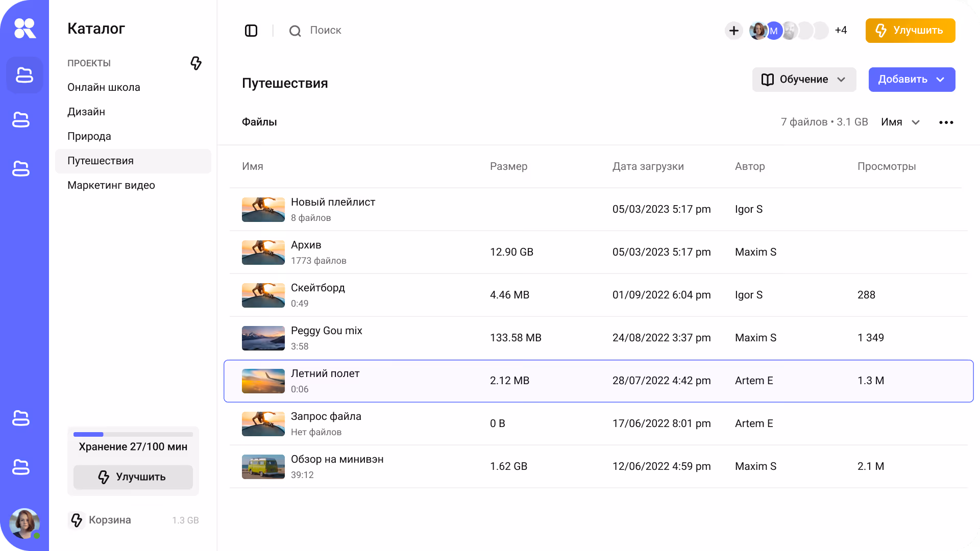Click the Улучшить button under storage

(133, 477)
